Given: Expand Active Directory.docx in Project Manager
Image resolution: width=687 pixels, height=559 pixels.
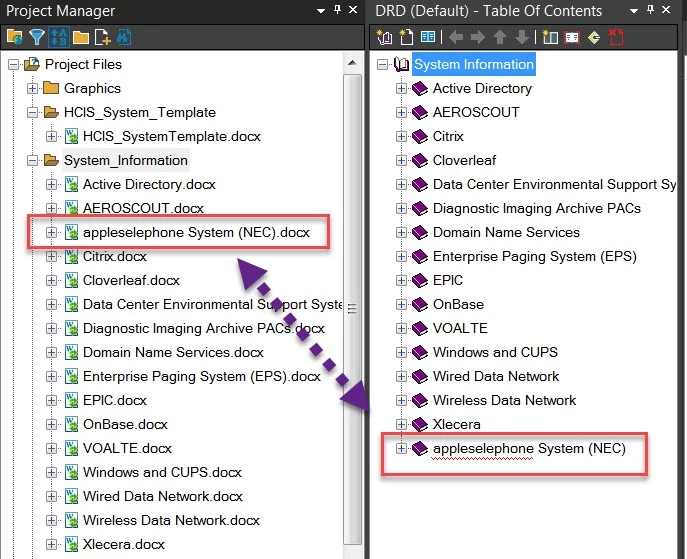Looking at the screenshot, I should tap(51, 184).
